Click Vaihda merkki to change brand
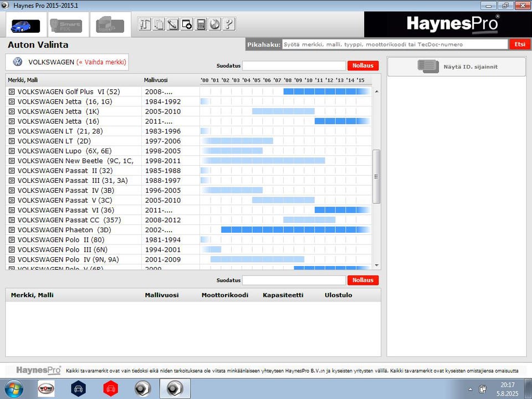Image resolution: width=532 pixels, height=399 pixels. click(101, 62)
